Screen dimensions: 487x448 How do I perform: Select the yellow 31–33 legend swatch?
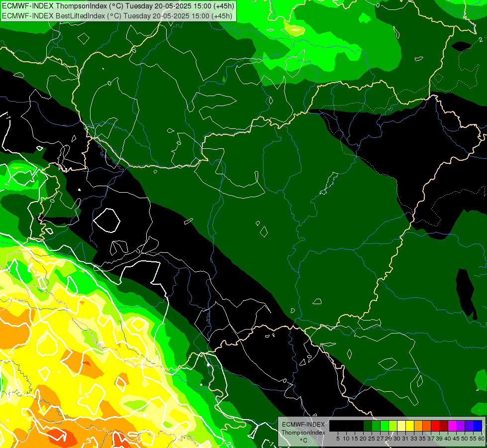pyautogui.click(x=410, y=426)
